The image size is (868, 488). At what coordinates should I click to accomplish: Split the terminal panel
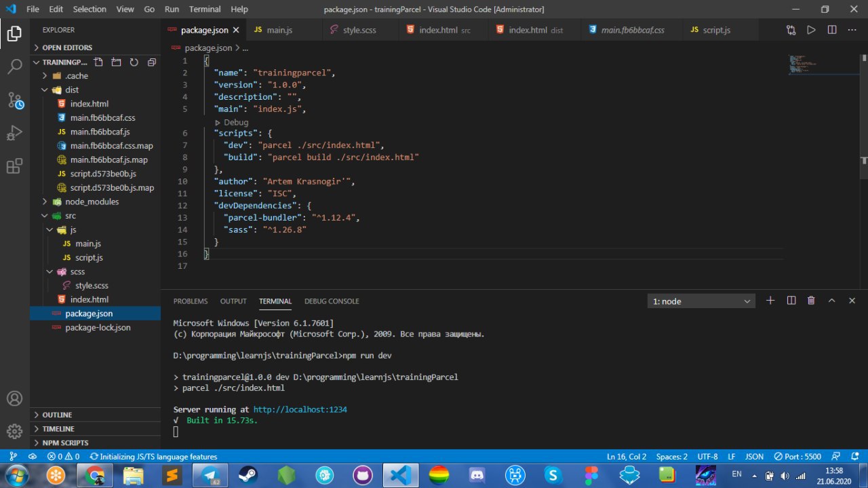point(791,301)
